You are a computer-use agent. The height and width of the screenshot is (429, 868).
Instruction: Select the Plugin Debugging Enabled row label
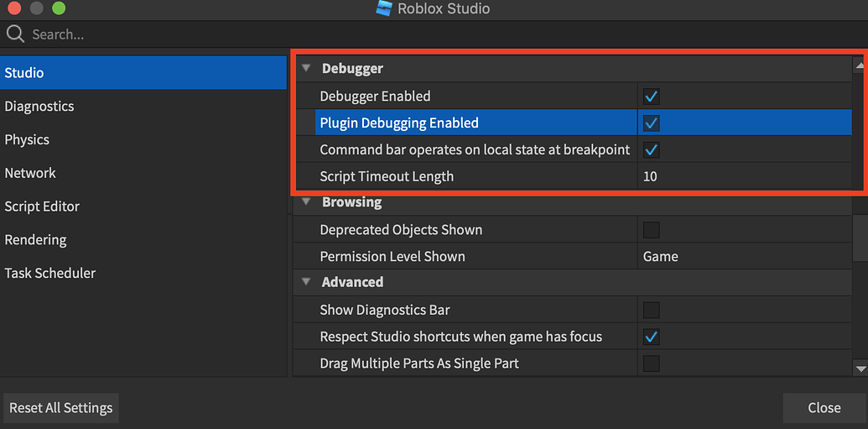click(x=399, y=123)
